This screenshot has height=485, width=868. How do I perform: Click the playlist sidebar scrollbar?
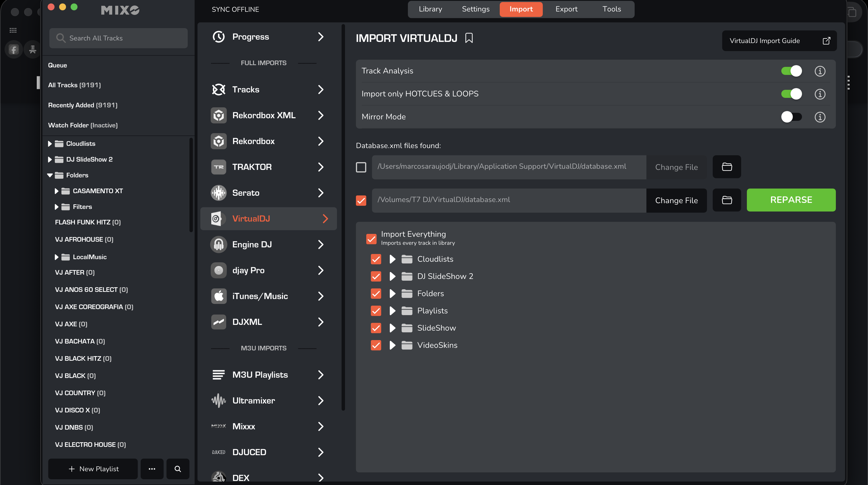pos(191,185)
